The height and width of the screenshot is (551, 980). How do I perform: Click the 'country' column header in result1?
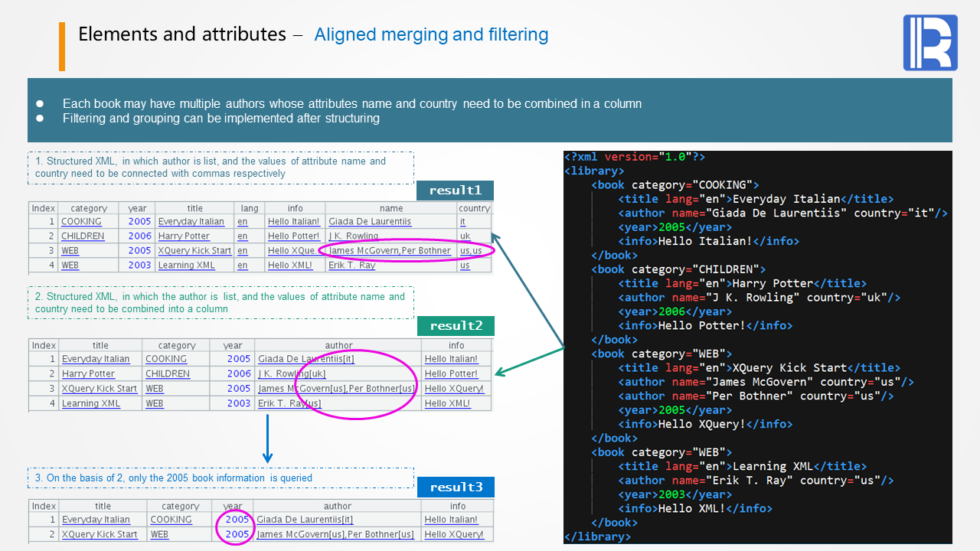pos(474,208)
